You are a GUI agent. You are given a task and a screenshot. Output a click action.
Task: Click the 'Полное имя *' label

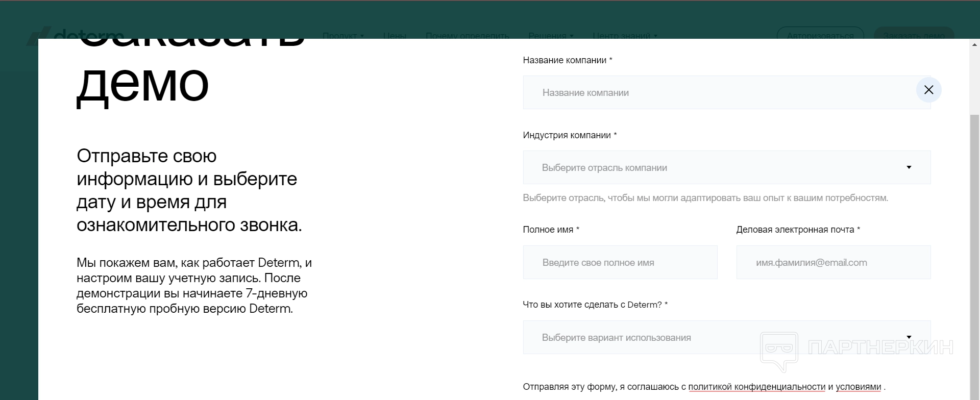(551, 230)
